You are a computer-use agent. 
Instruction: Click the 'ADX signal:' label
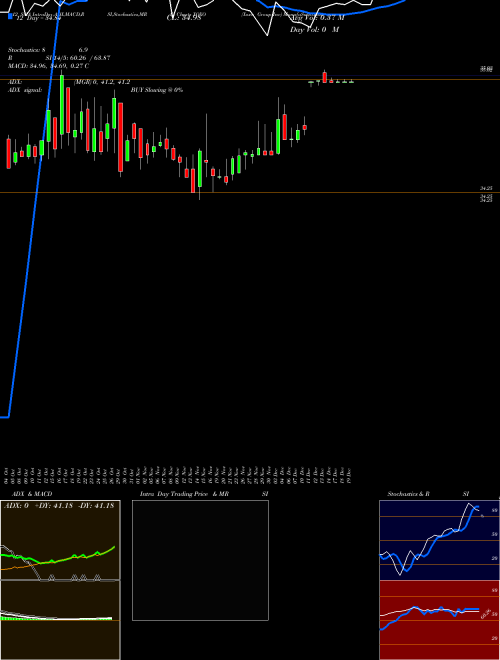point(25,90)
